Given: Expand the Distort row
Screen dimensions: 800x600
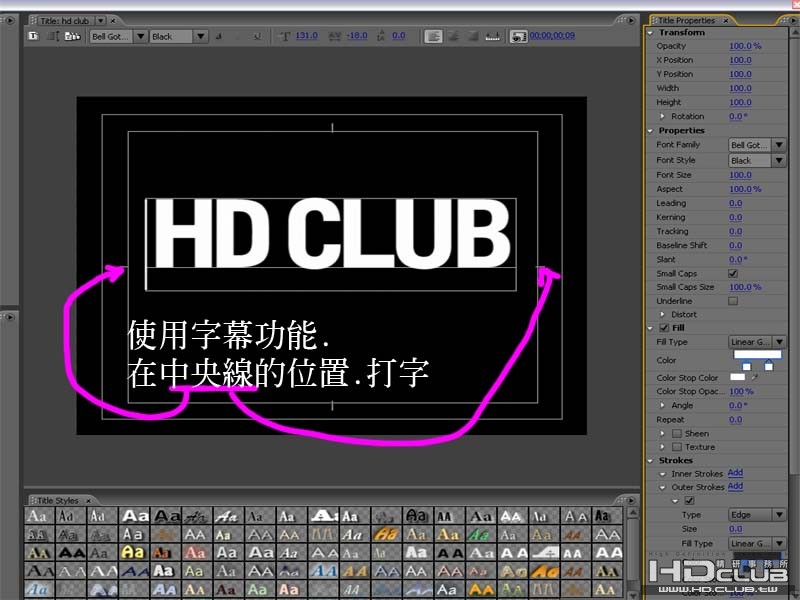Looking at the screenshot, I should (662, 314).
